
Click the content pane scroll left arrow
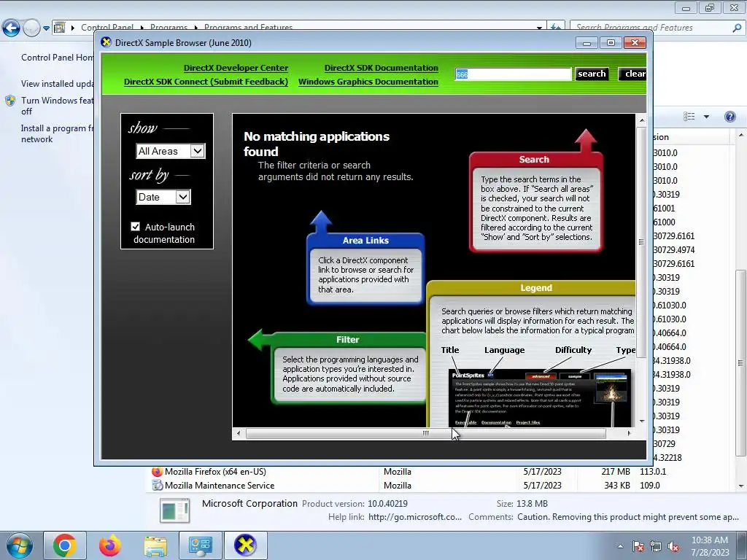click(x=239, y=433)
